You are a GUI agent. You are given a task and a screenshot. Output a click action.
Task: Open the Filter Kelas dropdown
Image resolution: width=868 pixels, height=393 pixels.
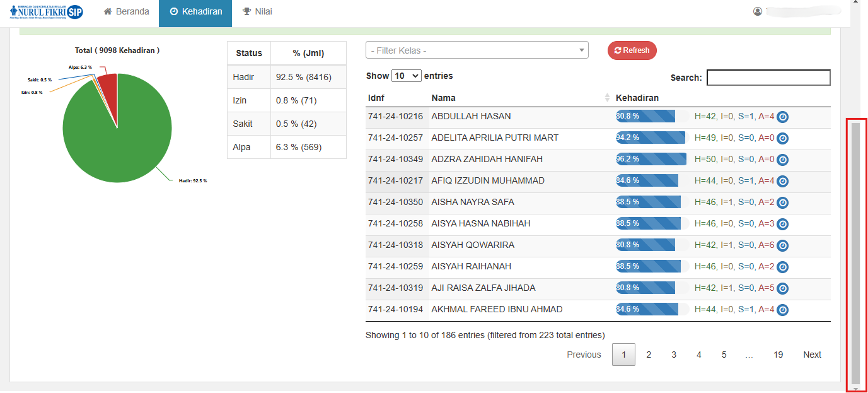tap(477, 50)
